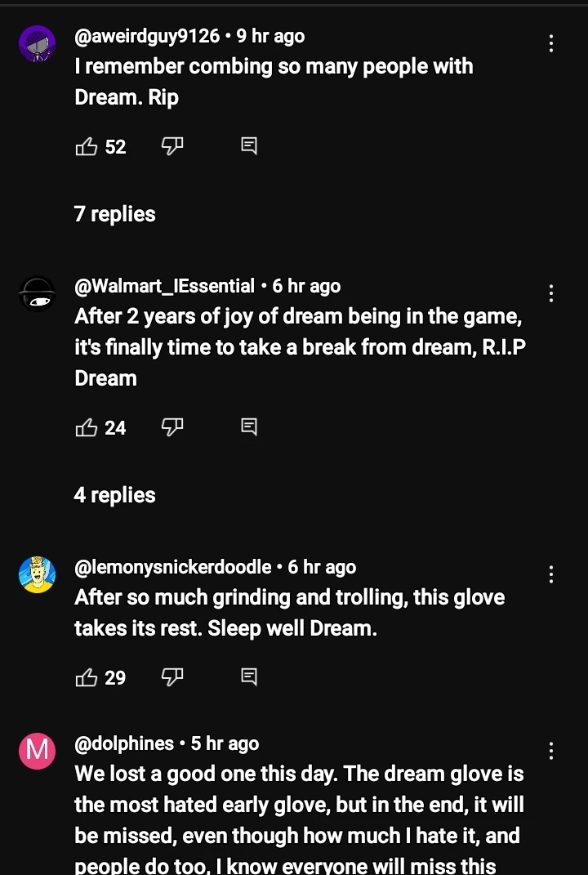The height and width of the screenshot is (875, 588).
Task: Open @aweirdguy9126's purple profile avatar
Action: click(37, 43)
